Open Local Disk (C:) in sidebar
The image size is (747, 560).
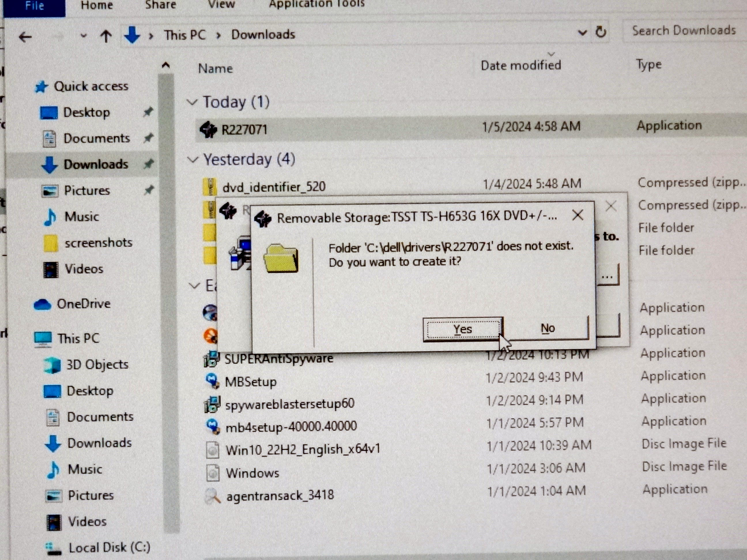(x=98, y=548)
